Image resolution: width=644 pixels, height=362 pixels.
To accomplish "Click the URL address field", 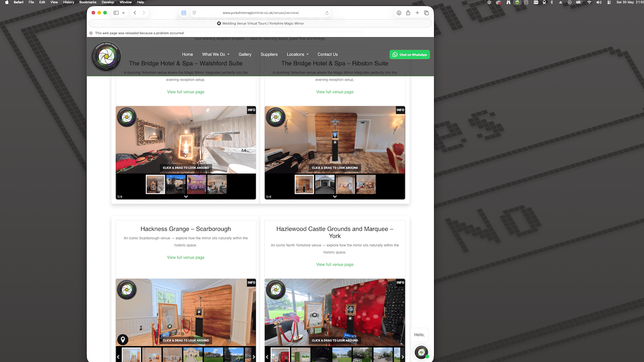I will tap(260, 13).
